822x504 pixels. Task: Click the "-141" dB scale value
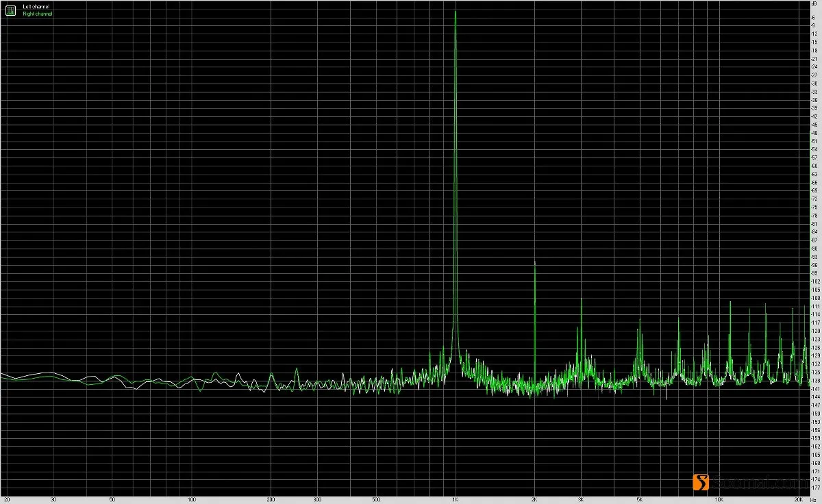pyautogui.click(x=814, y=388)
